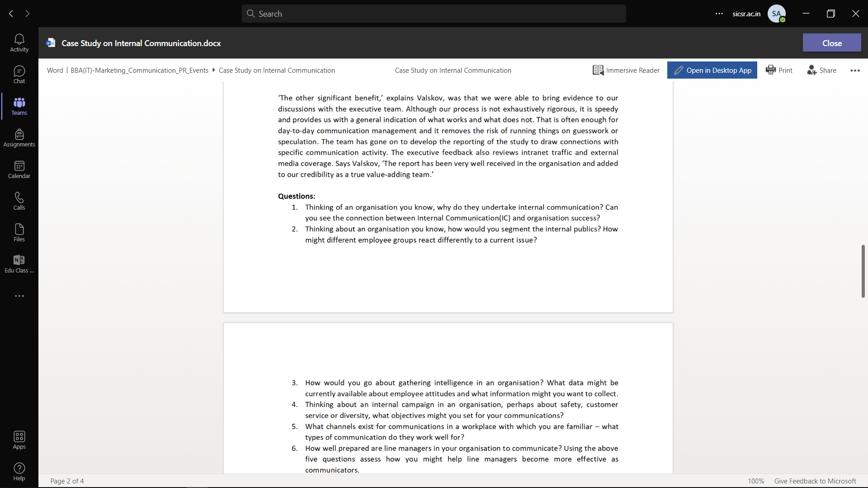This screenshot has height=488, width=868.
Task: Adjust the 100% zoom level control
Action: pyautogui.click(x=756, y=481)
